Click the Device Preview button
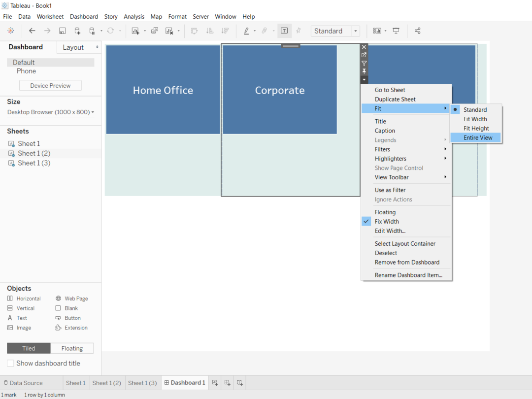This screenshot has height=399, width=532. [x=50, y=85]
